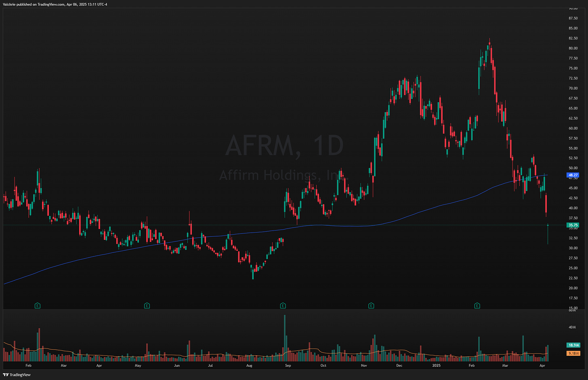This screenshot has height=380, width=588.
Task: Click the 80.00 price axis label
Action: coord(573,48)
